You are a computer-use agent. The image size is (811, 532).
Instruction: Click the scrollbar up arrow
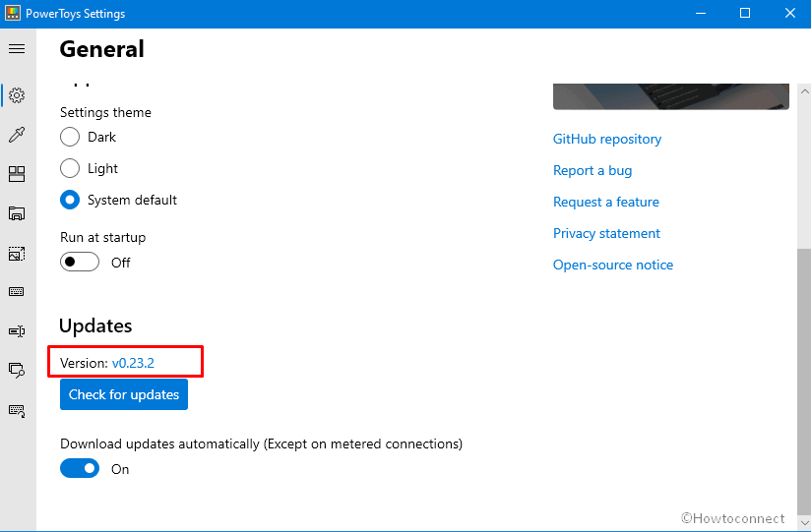click(804, 91)
